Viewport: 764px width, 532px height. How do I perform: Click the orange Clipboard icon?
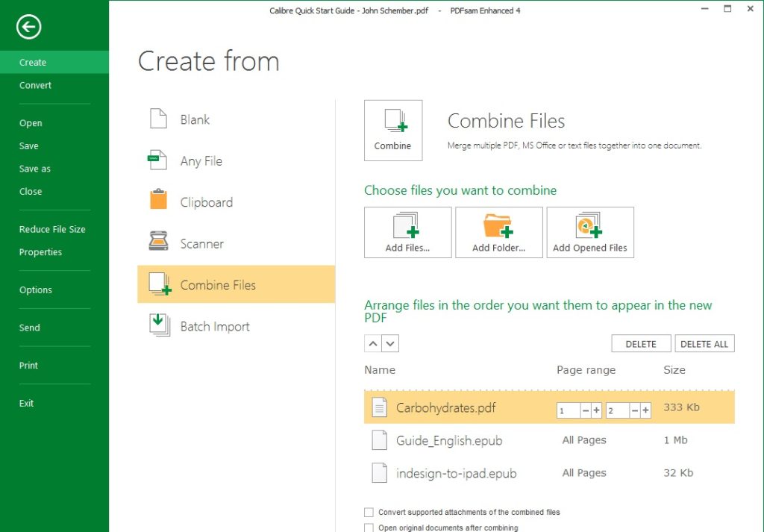158,200
